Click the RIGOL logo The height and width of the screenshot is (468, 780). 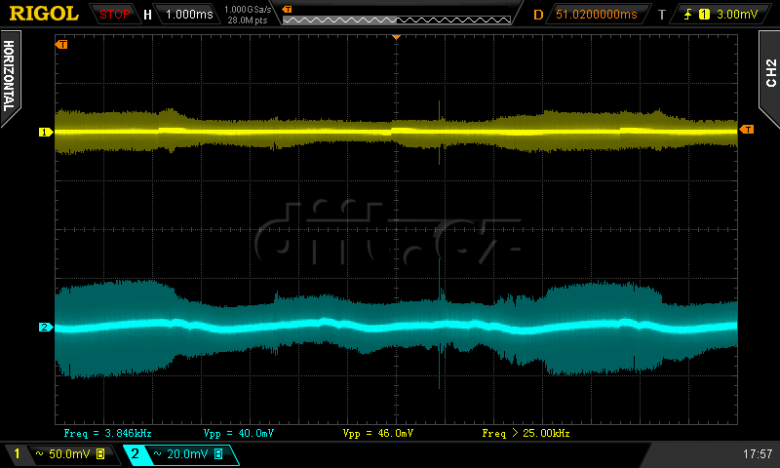[44, 14]
